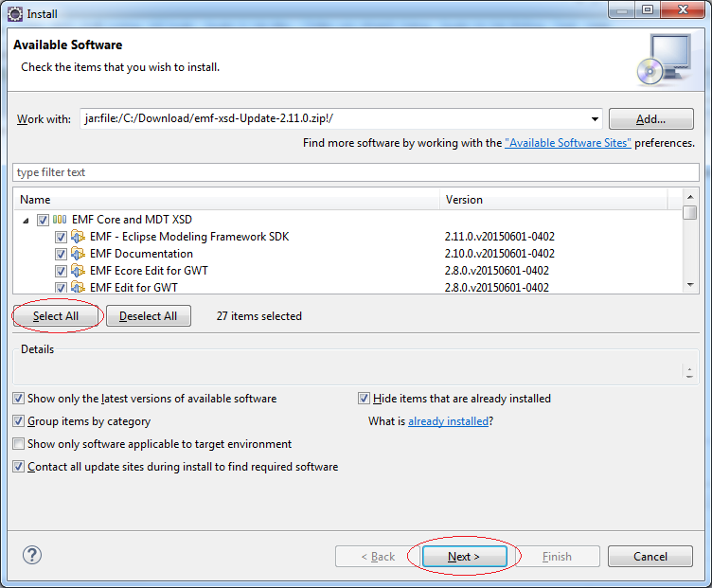Image resolution: width=712 pixels, height=588 pixels.
Task: Collapse the EMF Core and MDT XSD tree node
Action: tap(26, 221)
